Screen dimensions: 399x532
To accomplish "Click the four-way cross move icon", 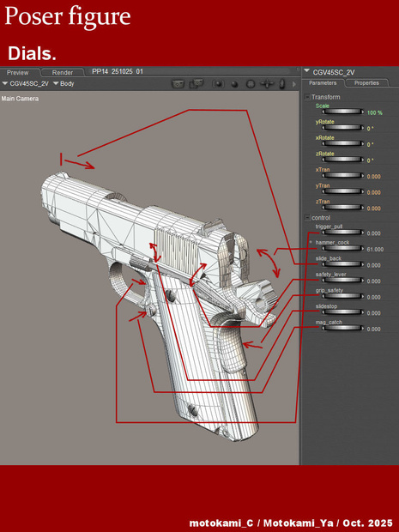I will (x=267, y=84).
